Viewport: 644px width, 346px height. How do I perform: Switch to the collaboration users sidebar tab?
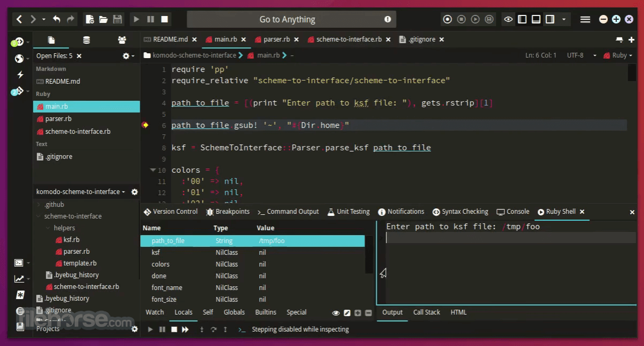pos(122,40)
